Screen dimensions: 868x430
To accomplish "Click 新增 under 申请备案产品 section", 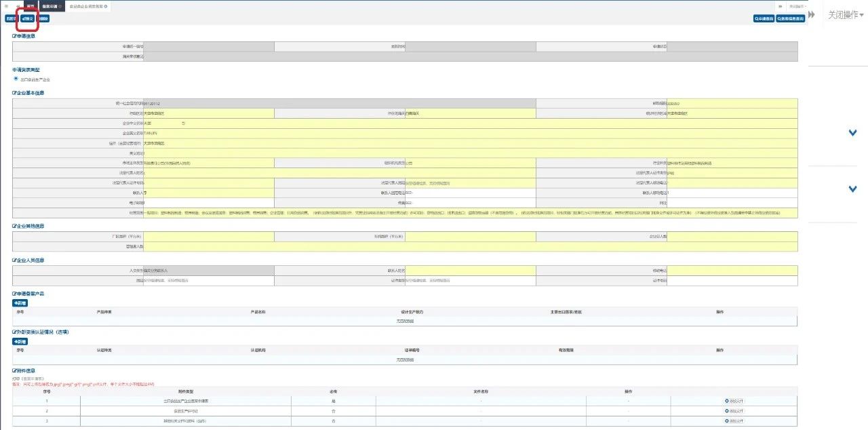I will pos(20,302).
